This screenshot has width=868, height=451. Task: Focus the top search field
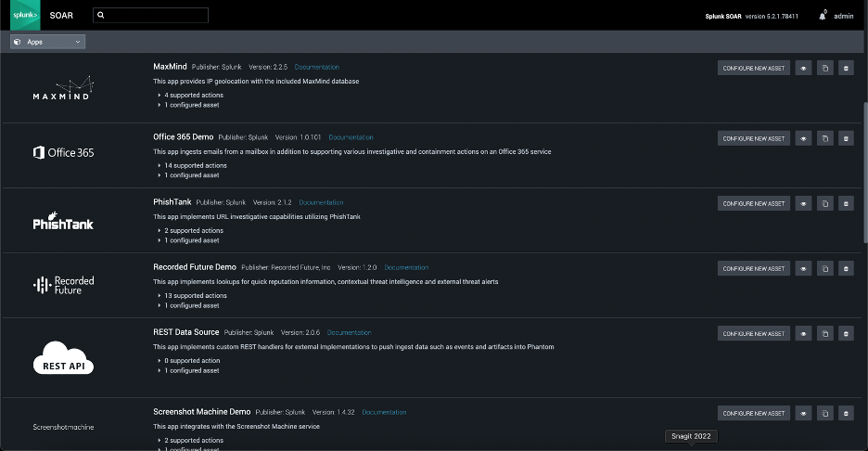pyautogui.click(x=150, y=15)
